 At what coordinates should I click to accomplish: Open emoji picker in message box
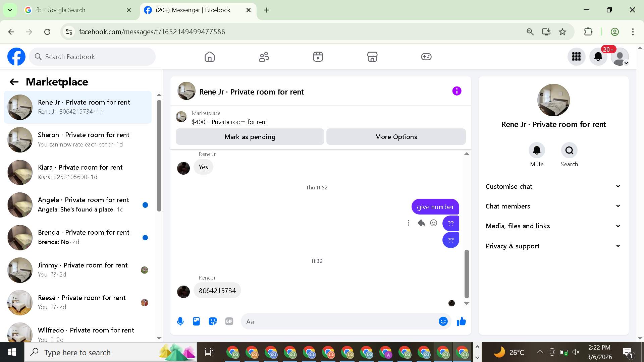click(x=443, y=321)
